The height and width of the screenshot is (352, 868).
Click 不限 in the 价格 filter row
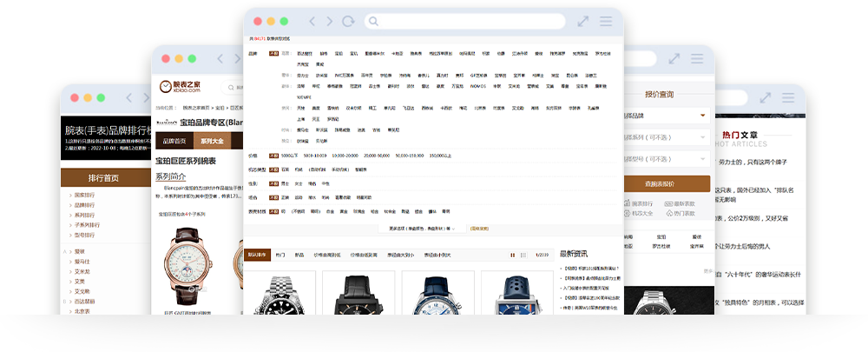pos(273,156)
